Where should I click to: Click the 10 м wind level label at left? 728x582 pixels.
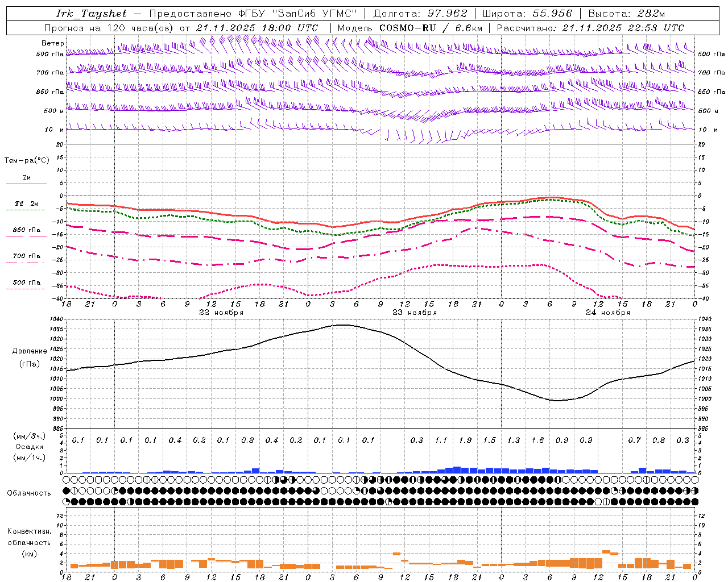point(54,130)
